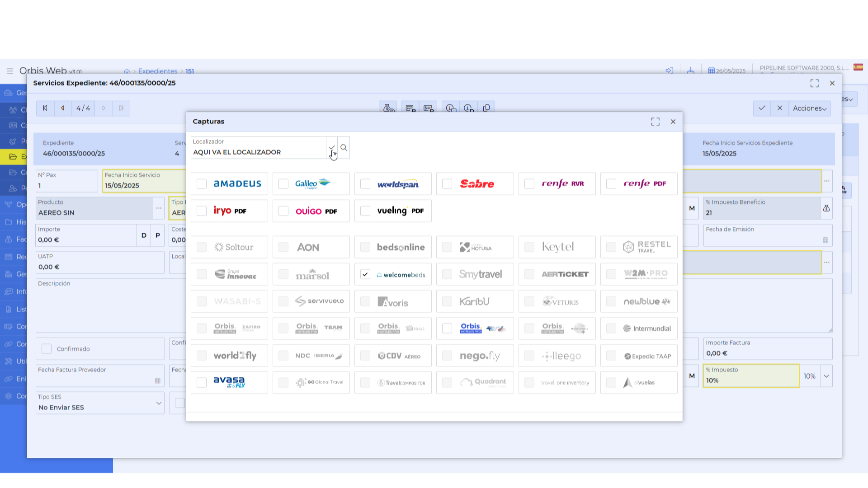Check the Amadeus capture checkbox
The image size is (868, 488).
coord(202,184)
